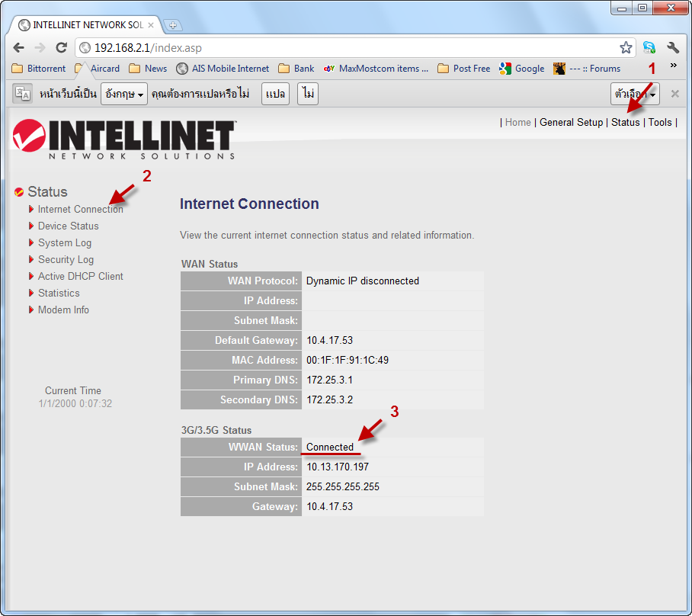Screen dimensions: 692x616
Task: Show more bookmarks with chevron
Action: point(674,66)
